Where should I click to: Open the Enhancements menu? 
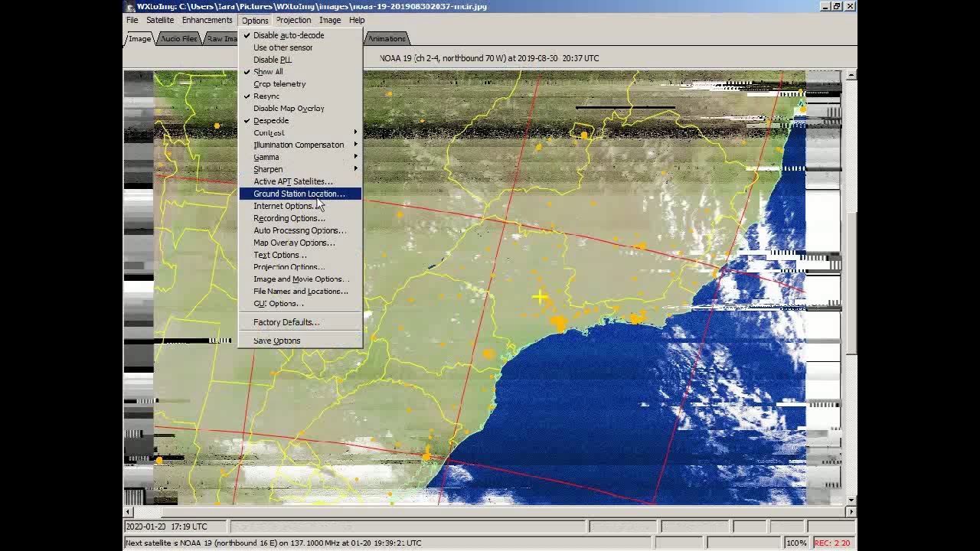pyautogui.click(x=207, y=20)
